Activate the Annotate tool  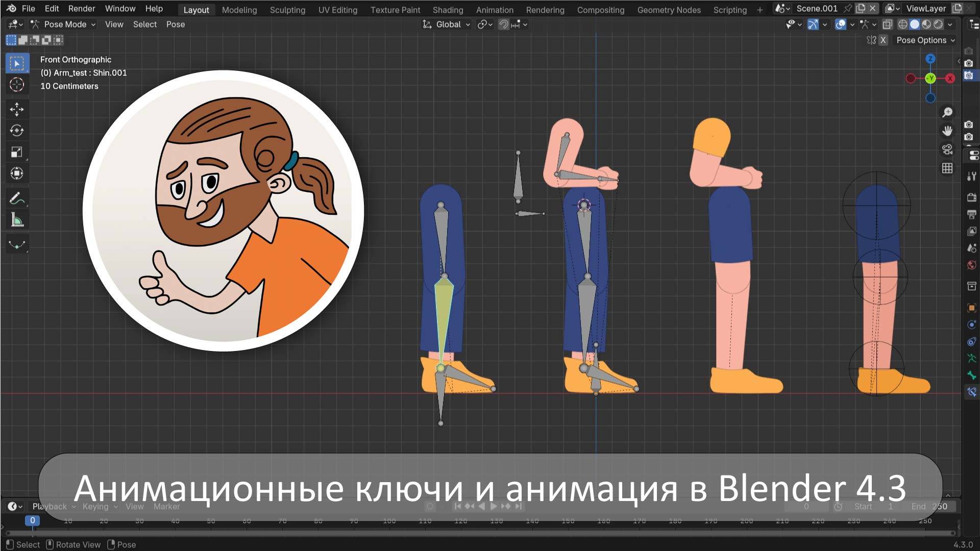click(17, 199)
